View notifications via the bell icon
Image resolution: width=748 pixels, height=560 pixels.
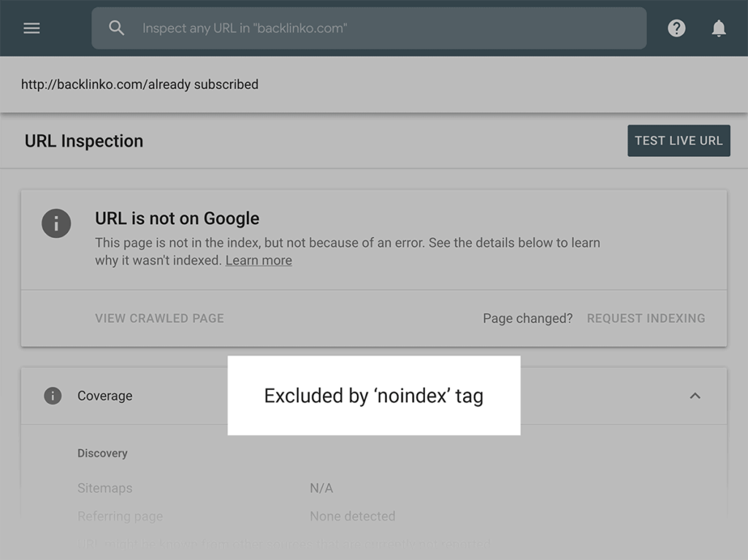pos(719,28)
